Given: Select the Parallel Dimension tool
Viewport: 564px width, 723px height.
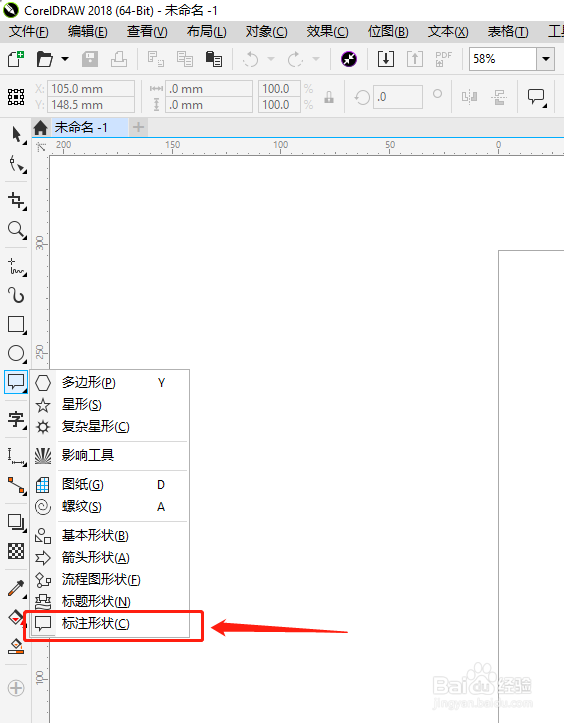Looking at the screenshot, I should point(17,456).
